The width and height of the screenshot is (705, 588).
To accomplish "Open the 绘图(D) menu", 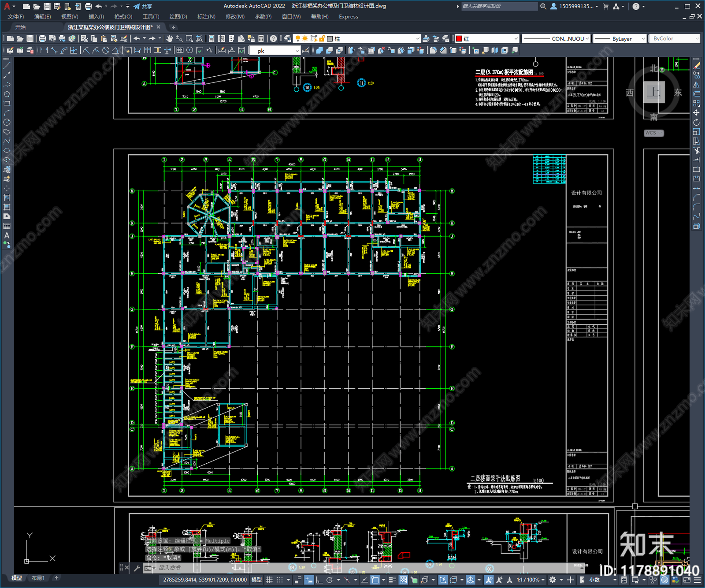I will (x=178, y=17).
